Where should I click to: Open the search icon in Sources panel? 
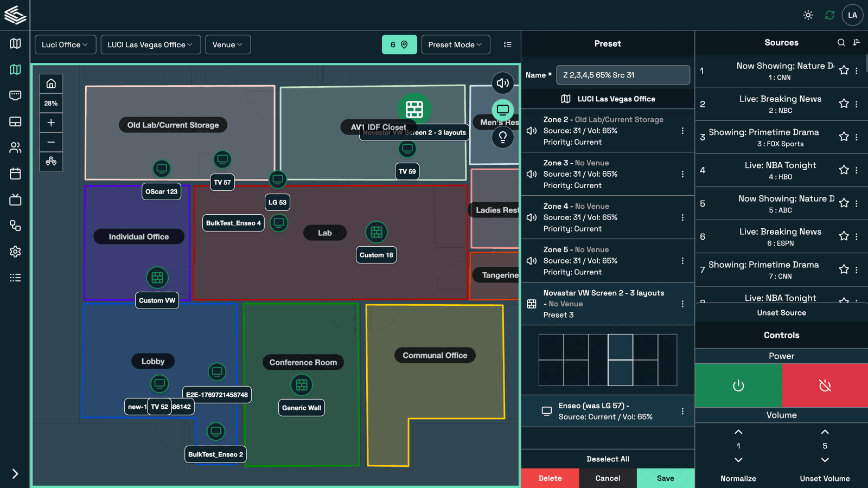click(x=841, y=42)
